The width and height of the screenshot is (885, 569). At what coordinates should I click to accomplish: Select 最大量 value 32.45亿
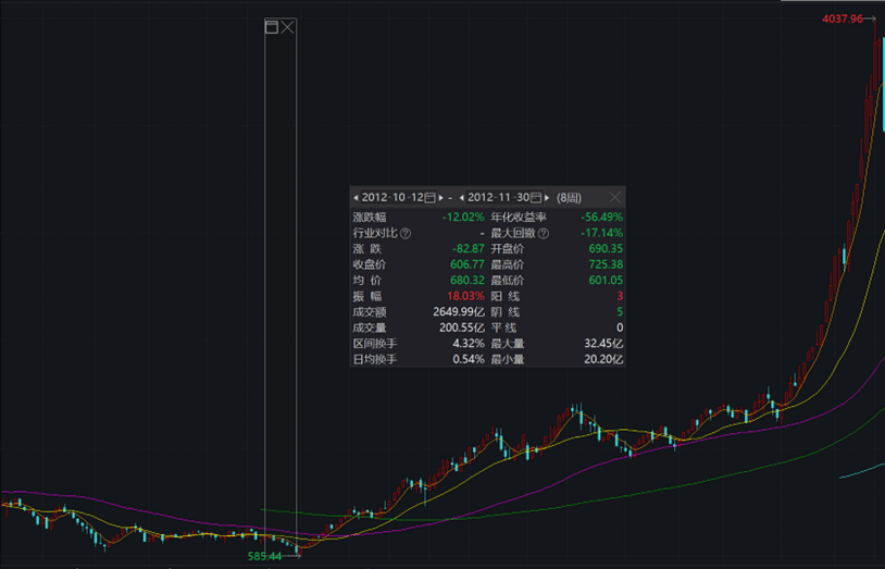pos(604,344)
